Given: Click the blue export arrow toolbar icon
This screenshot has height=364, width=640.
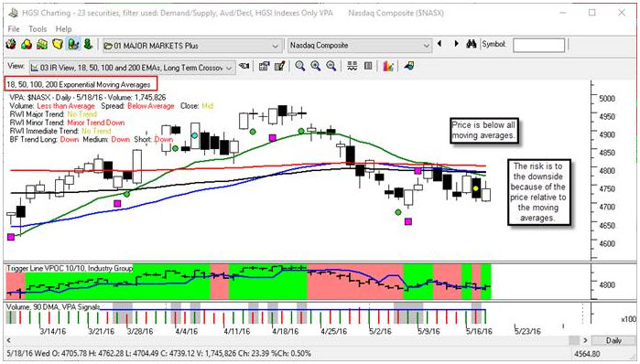Looking at the screenshot, I should (408, 66).
